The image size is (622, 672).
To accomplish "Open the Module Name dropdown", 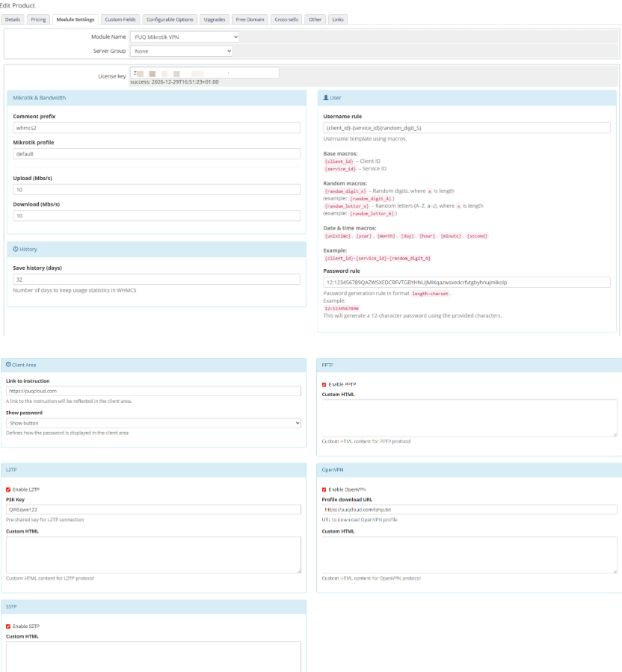I will (x=184, y=37).
